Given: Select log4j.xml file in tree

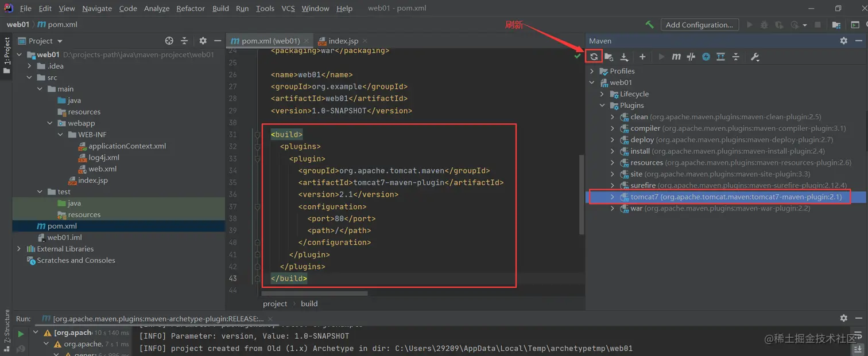Looking at the screenshot, I should [x=98, y=158].
